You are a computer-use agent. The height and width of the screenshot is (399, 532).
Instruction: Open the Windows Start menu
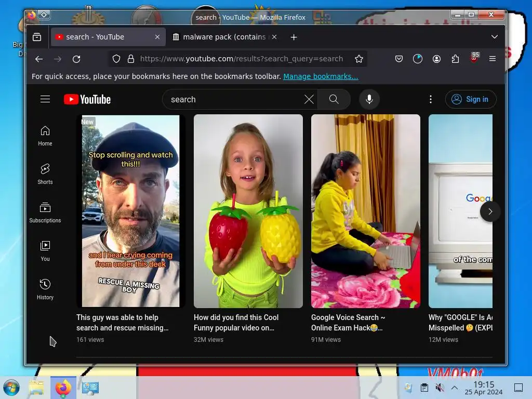tap(11, 388)
